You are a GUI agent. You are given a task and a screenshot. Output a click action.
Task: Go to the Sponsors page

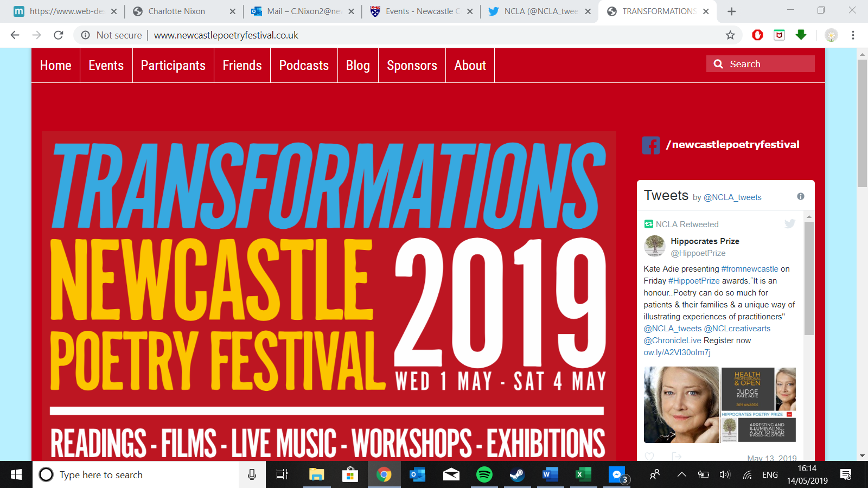tap(412, 66)
